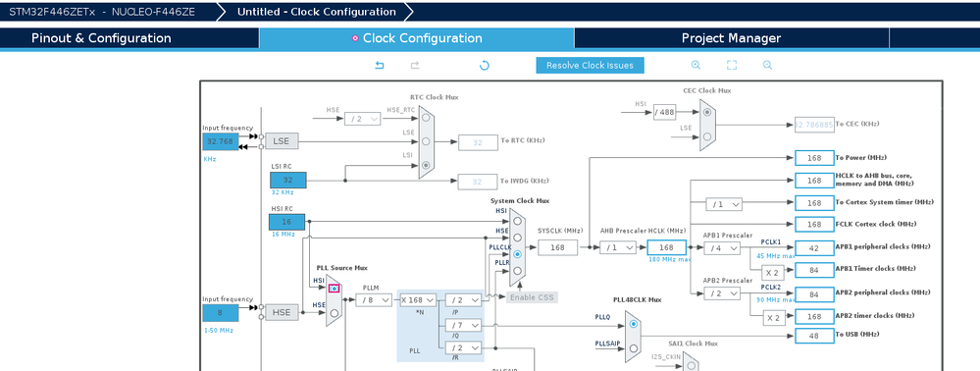
Task: Switch to Pinout & Configuration tab
Action: coord(101,38)
